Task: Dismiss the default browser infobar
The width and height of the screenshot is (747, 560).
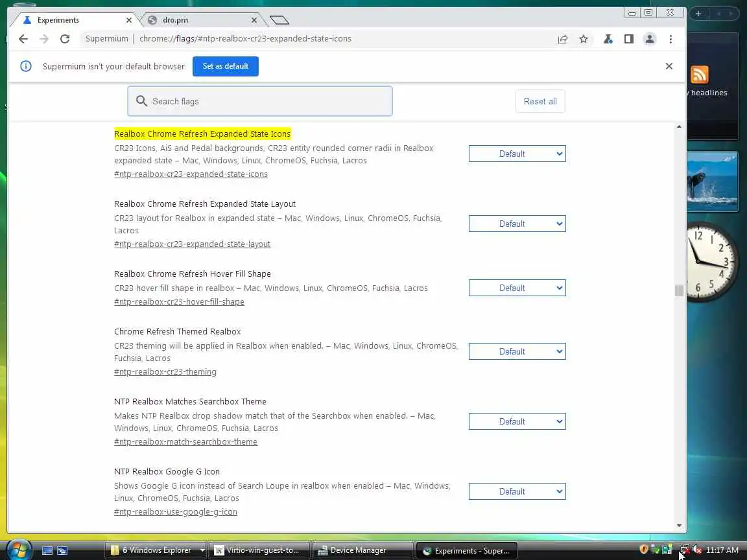Action: 669,66
